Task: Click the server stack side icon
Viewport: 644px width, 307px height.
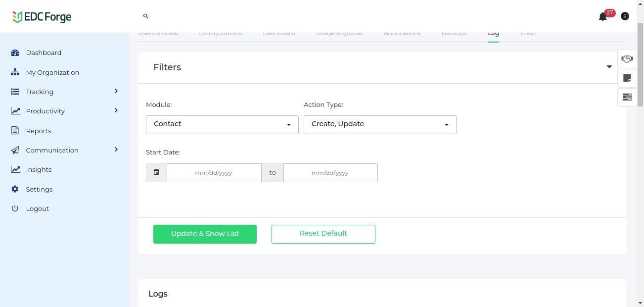Action: 627,97
